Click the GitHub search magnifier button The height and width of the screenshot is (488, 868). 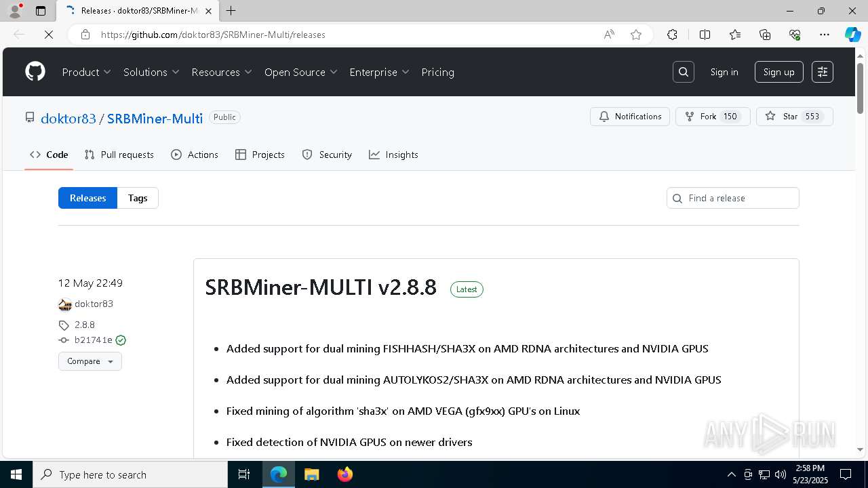(x=684, y=72)
